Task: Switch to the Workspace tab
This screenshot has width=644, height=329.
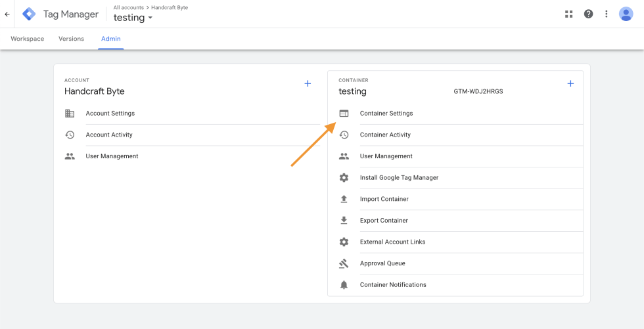Action: 28,39
